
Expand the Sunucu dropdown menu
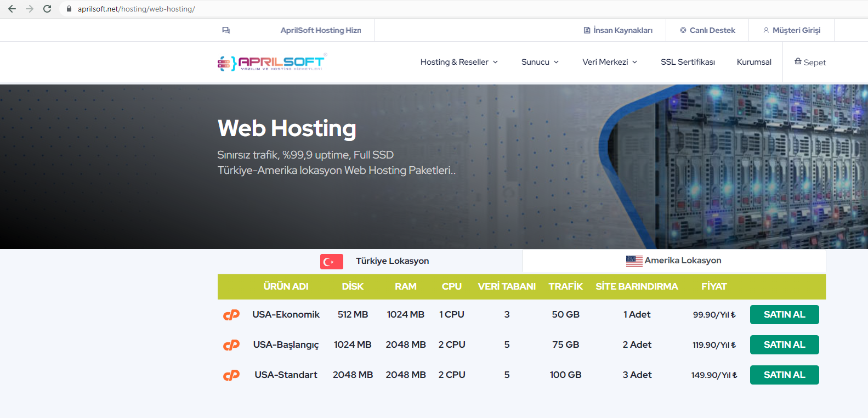pyautogui.click(x=540, y=62)
